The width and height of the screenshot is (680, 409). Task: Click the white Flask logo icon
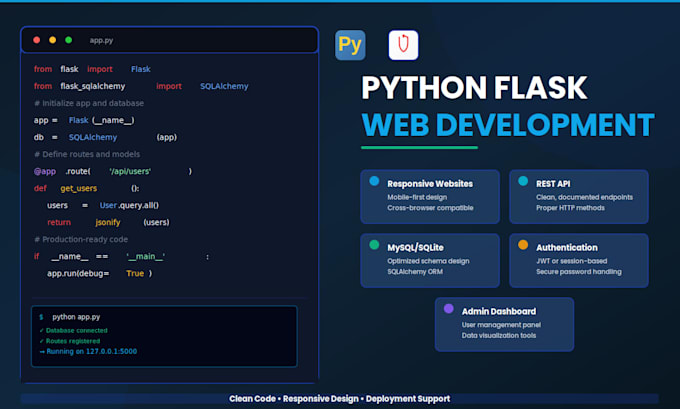tap(403, 45)
